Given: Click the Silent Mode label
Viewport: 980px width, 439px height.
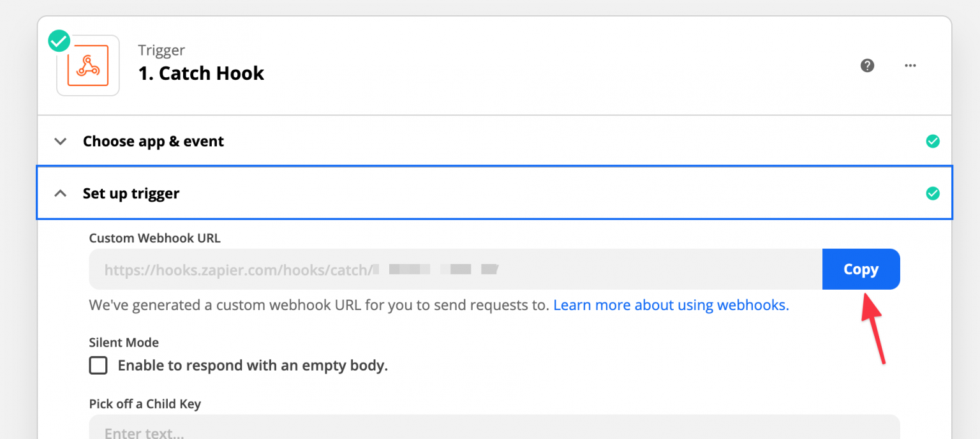Looking at the screenshot, I should (x=123, y=343).
